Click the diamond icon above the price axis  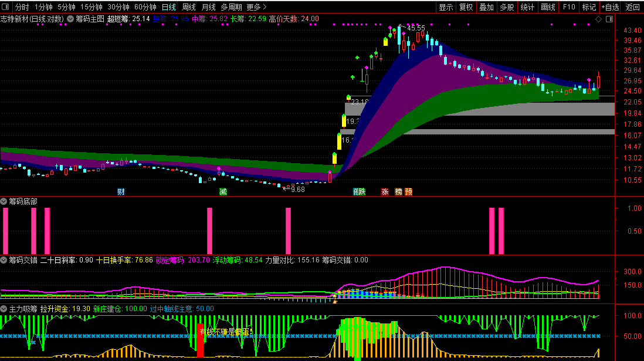(x=599, y=19)
